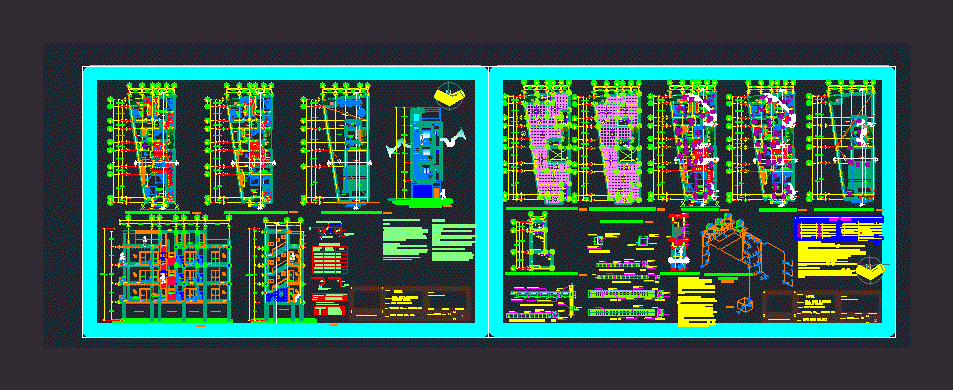Click the large yellow notes block under legend
The width and height of the screenshot is (953, 390).
(830, 260)
